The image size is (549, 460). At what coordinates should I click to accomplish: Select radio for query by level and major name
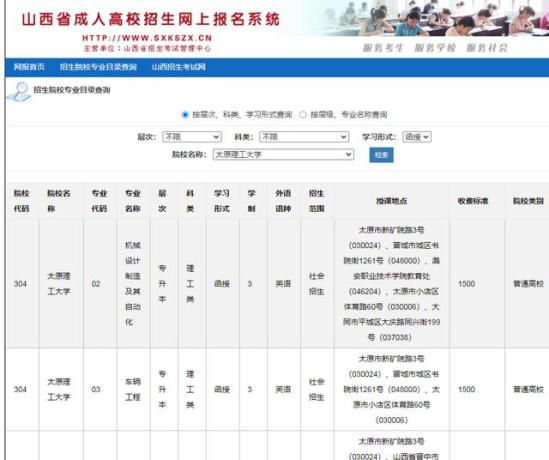[303, 115]
